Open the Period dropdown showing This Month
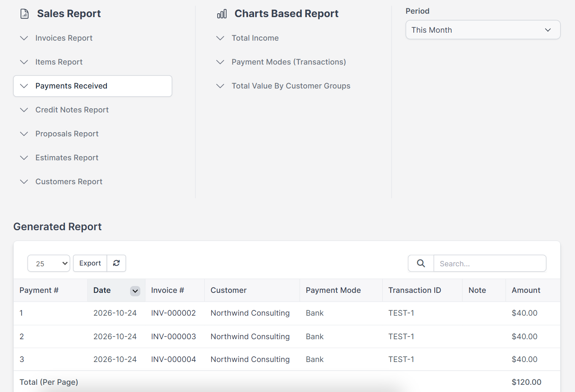The width and height of the screenshot is (575, 392). (x=483, y=30)
